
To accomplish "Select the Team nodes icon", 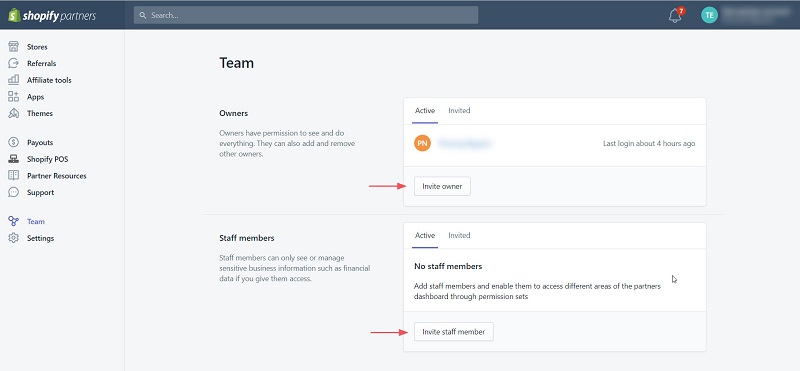I will (14, 221).
